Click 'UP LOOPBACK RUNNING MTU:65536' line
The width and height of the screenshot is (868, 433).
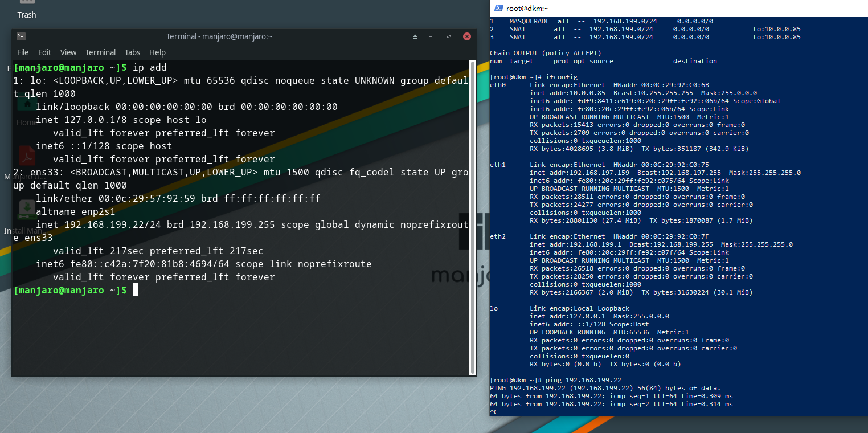pos(609,332)
